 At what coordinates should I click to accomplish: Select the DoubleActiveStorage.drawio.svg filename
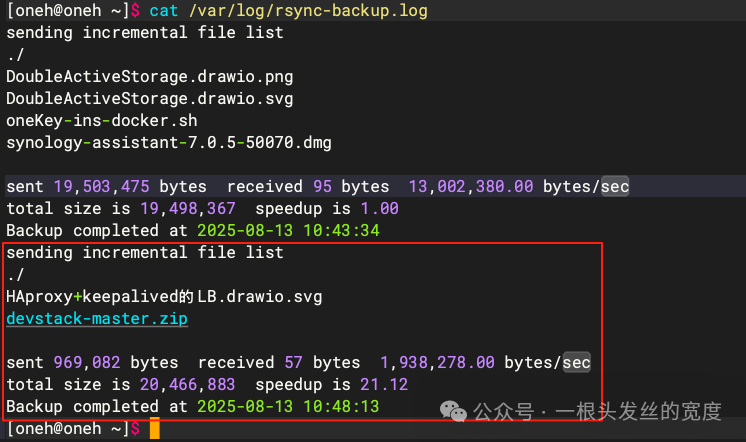149,99
